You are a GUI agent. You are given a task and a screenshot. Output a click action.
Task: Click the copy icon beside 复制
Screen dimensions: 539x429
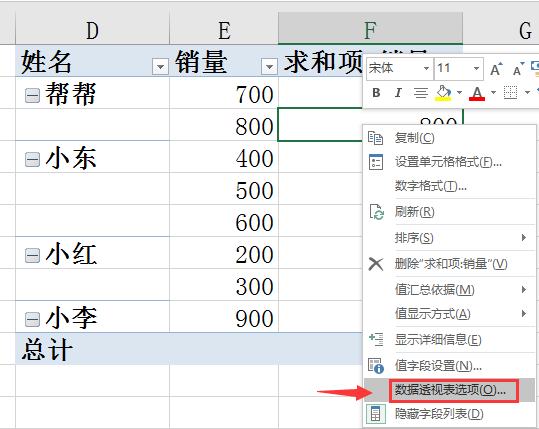coord(375,138)
